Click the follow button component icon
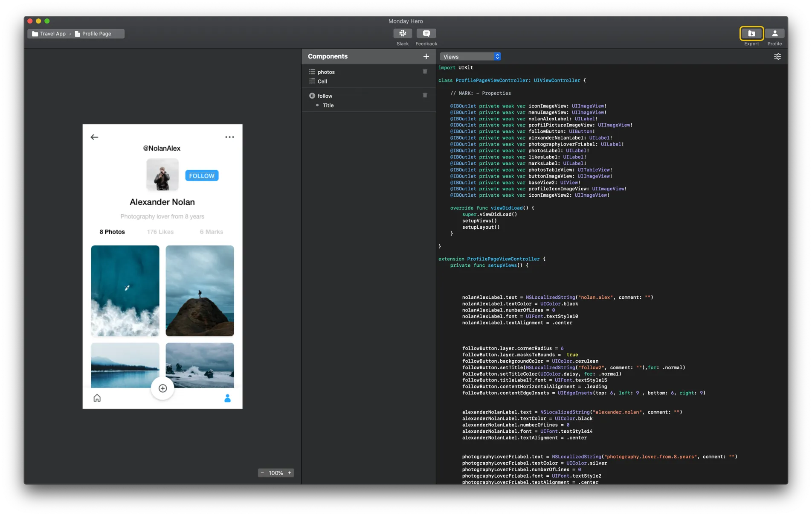 pyautogui.click(x=312, y=96)
